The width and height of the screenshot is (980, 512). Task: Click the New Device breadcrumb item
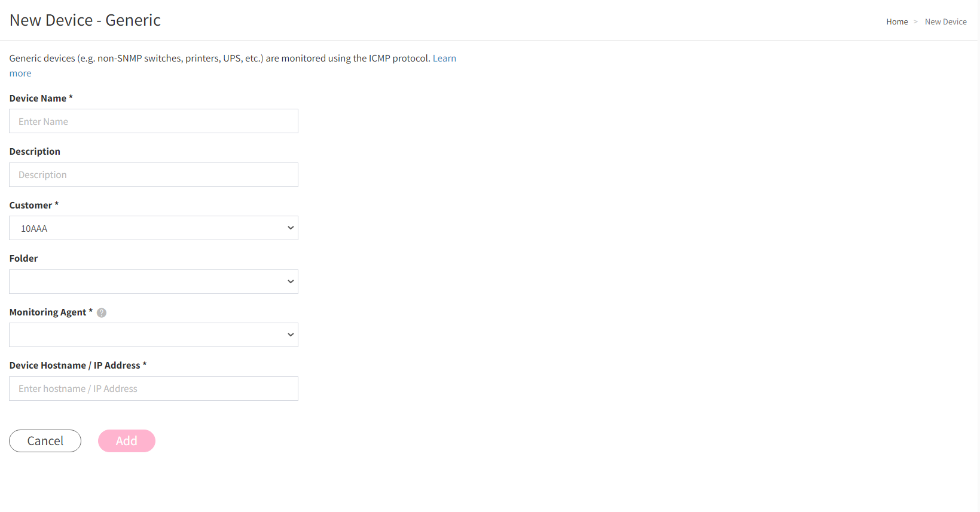[x=945, y=22]
